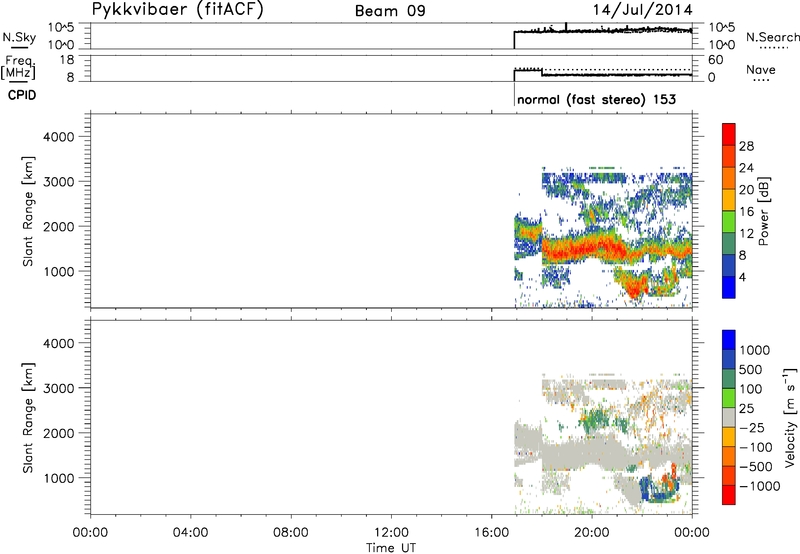The height and width of the screenshot is (554, 800).
Task: Click Velocity colorbar segment between -25 and -100
Action: tap(729, 437)
